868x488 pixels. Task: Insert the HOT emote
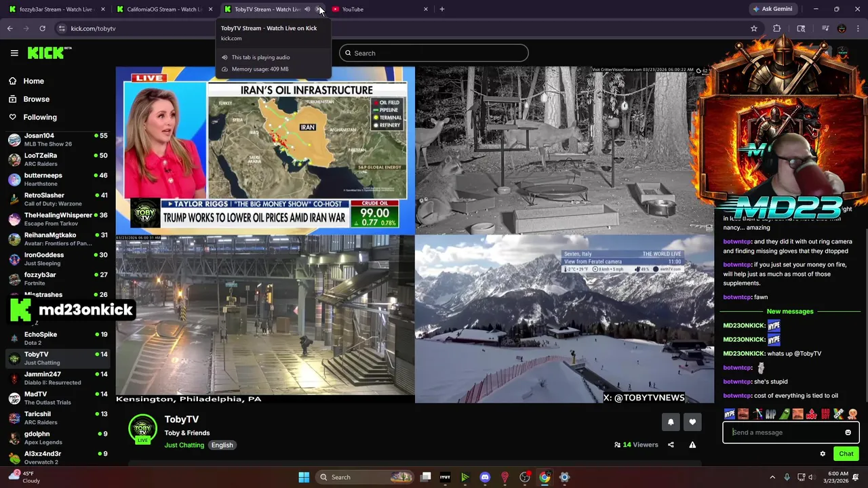(811, 414)
